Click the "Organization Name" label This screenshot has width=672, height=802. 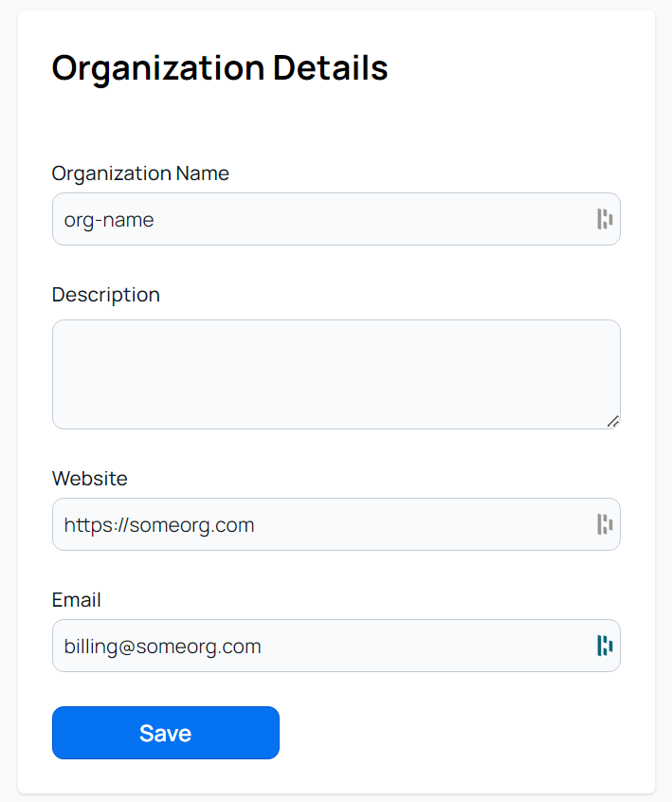coord(140,173)
